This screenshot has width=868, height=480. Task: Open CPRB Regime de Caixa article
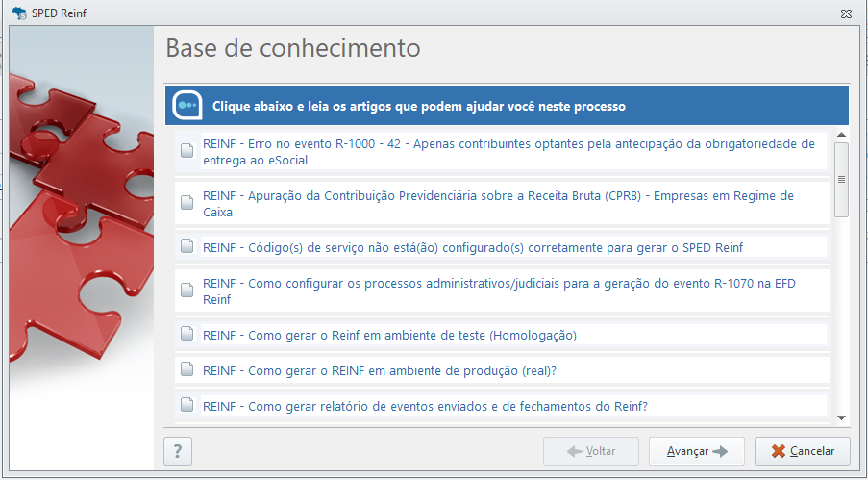click(498, 204)
